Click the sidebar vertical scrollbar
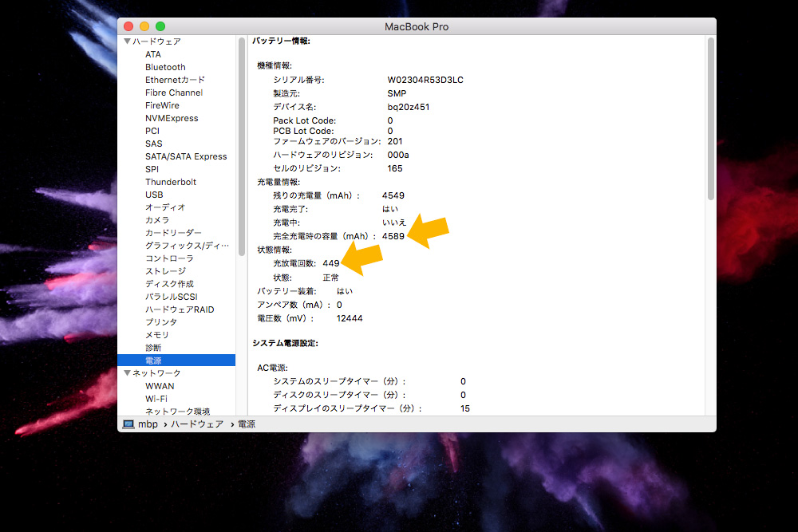The image size is (798, 532). pyautogui.click(x=241, y=147)
